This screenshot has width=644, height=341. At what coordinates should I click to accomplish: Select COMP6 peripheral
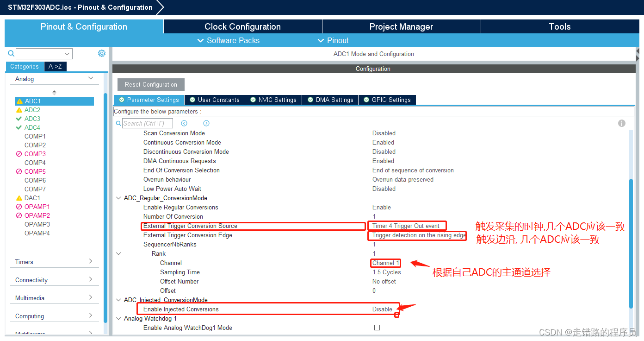35,180
